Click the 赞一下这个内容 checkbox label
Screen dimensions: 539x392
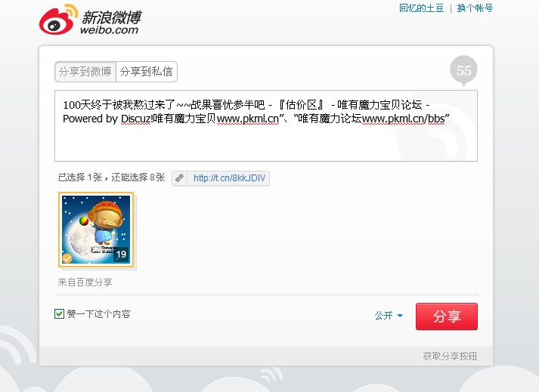[x=99, y=314]
